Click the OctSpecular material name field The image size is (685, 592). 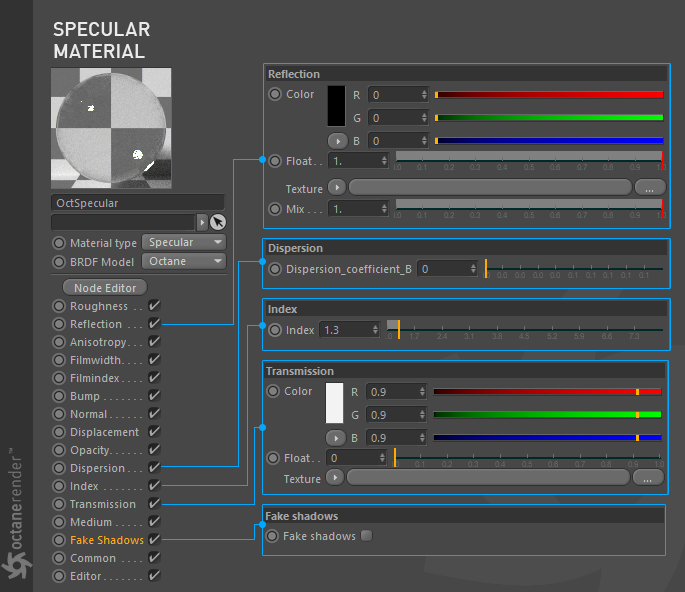point(138,203)
